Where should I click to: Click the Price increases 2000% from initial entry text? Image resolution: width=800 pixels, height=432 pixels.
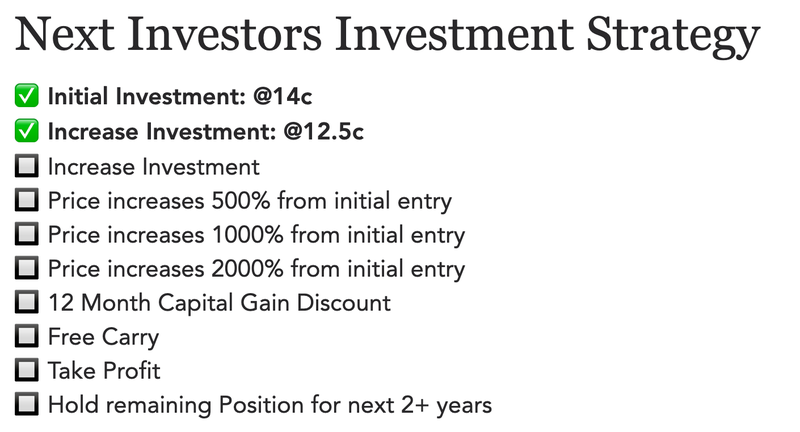(256, 269)
